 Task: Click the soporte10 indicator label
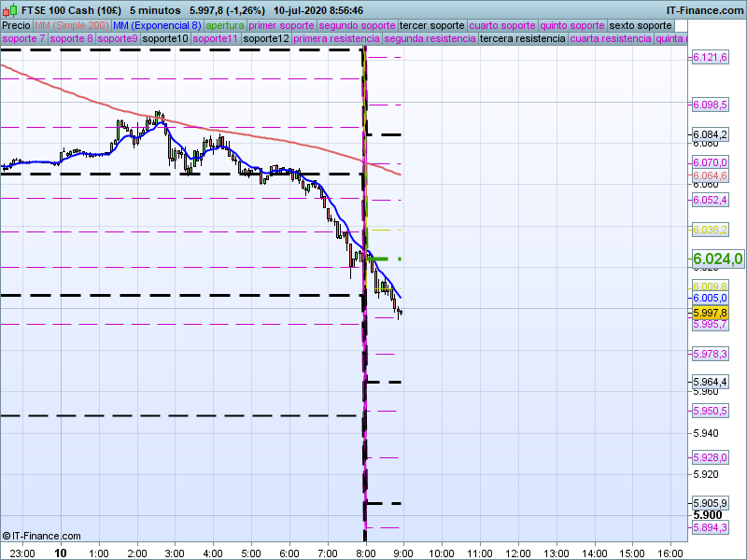pos(165,39)
